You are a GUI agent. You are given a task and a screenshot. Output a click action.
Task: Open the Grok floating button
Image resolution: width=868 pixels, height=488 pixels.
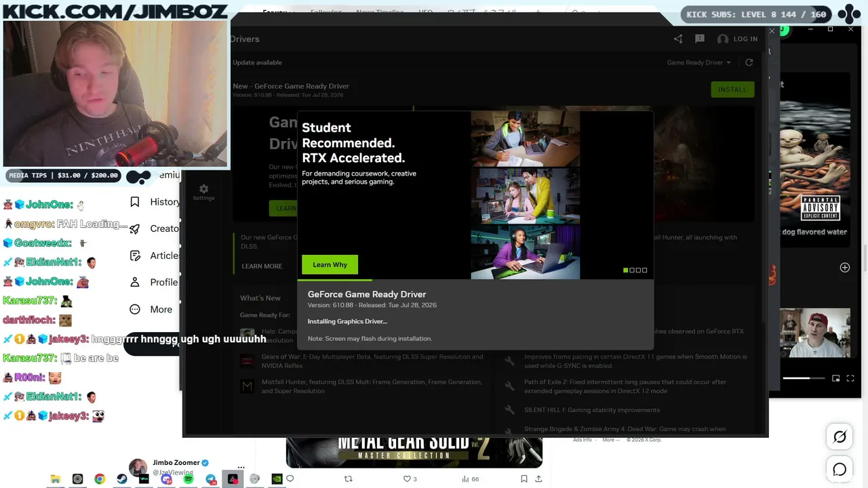[x=840, y=437]
